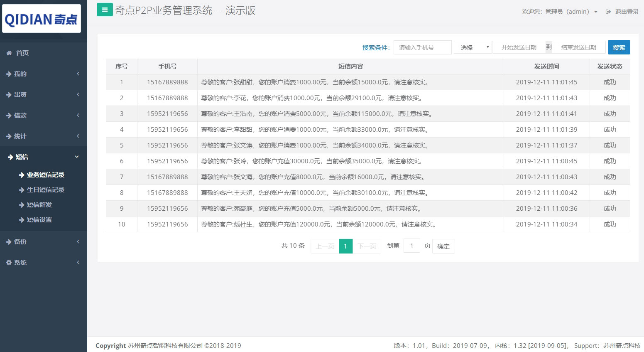Collapse the 短信 menu chevron
644x352 pixels.
(76, 157)
